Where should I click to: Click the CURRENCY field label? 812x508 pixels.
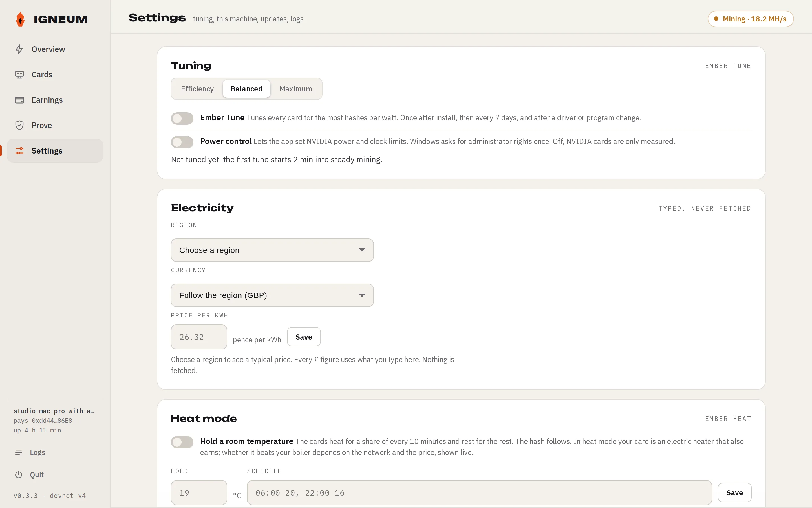(188, 270)
